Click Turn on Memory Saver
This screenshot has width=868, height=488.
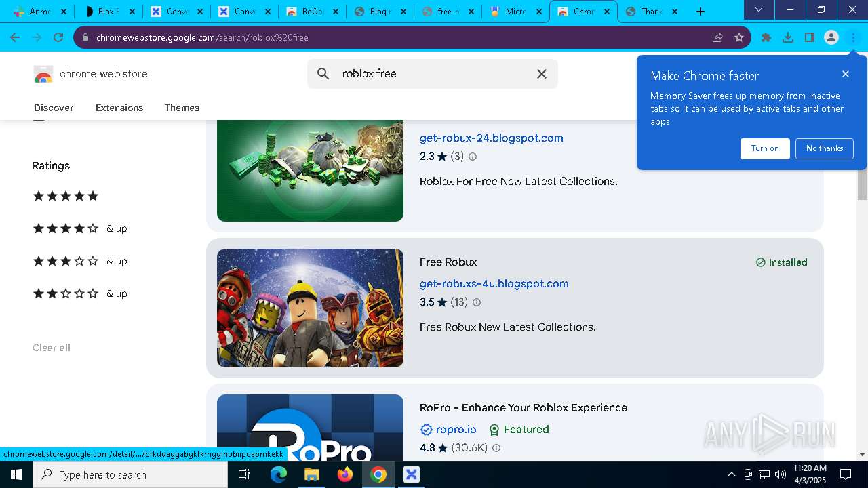click(x=765, y=148)
